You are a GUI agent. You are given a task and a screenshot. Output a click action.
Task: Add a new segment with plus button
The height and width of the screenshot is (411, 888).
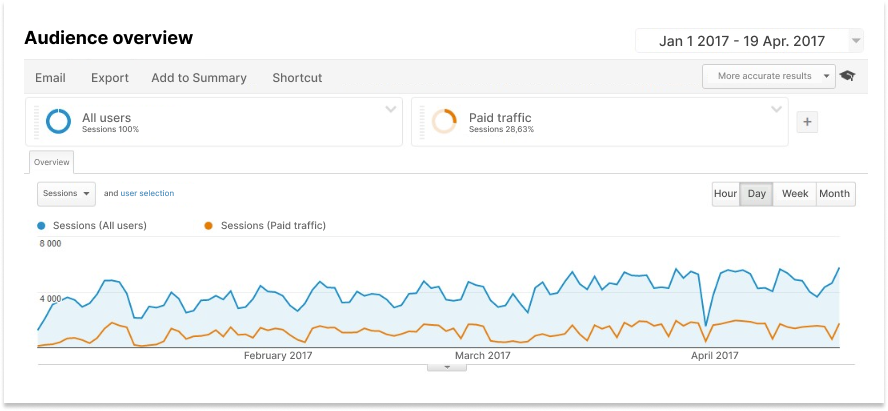tap(807, 122)
